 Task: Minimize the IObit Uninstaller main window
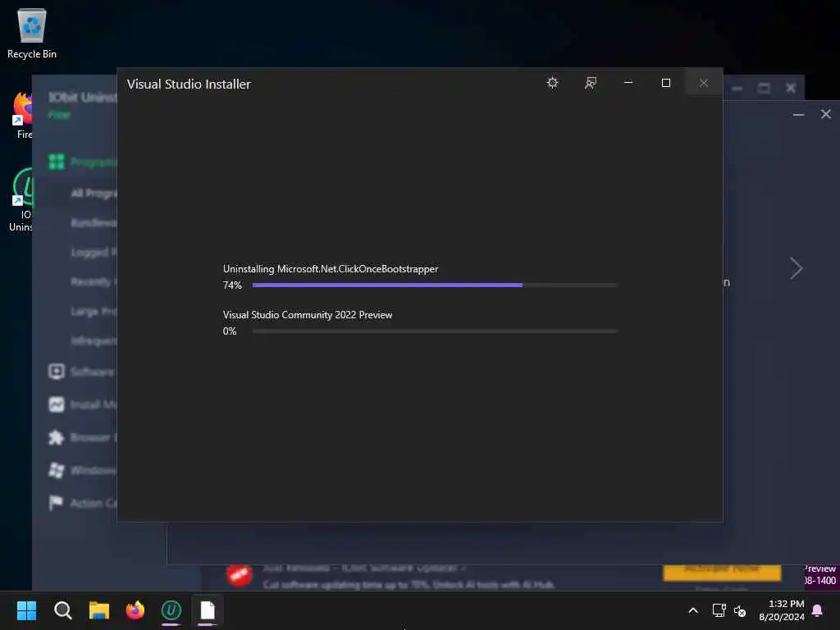tap(737, 88)
